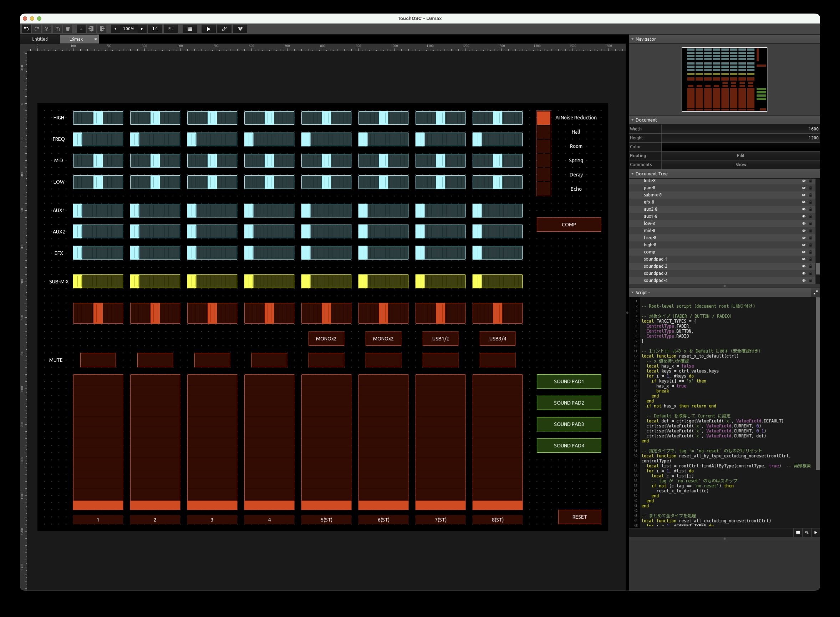Switch to the Untitled tab
The image size is (840, 617).
[40, 39]
